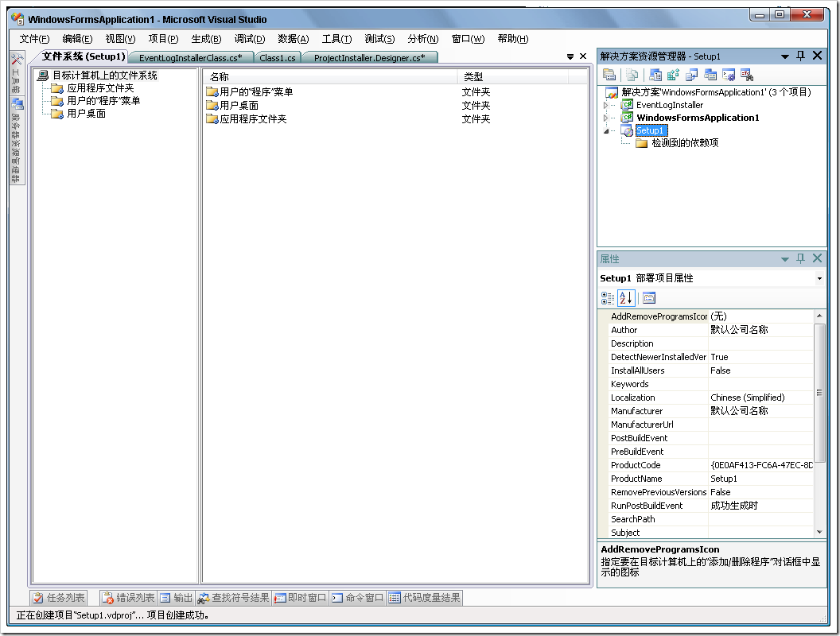
Task: Open the 调试(D) menu
Action: point(250,38)
